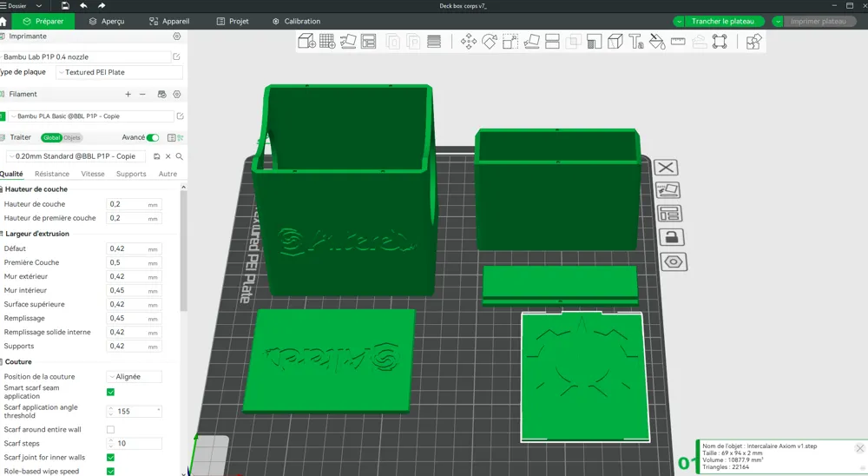Uncheck Scarf joint for inner walls
Screen dimensions: 868x476
click(111, 457)
